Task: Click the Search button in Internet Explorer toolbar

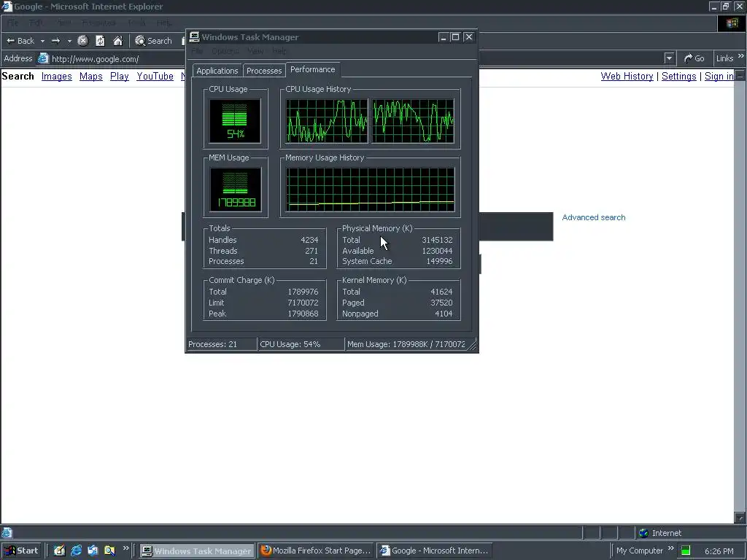Action: (153, 41)
